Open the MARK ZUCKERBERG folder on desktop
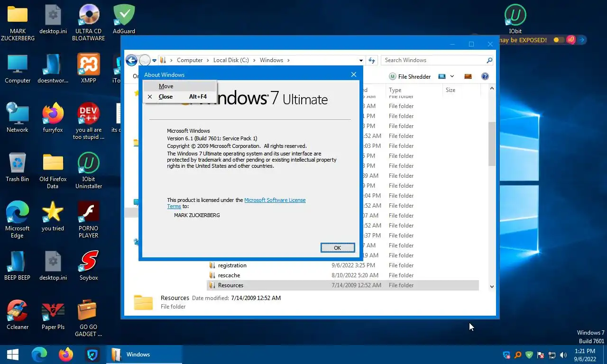The image size is (607, 364). [18, 23]
